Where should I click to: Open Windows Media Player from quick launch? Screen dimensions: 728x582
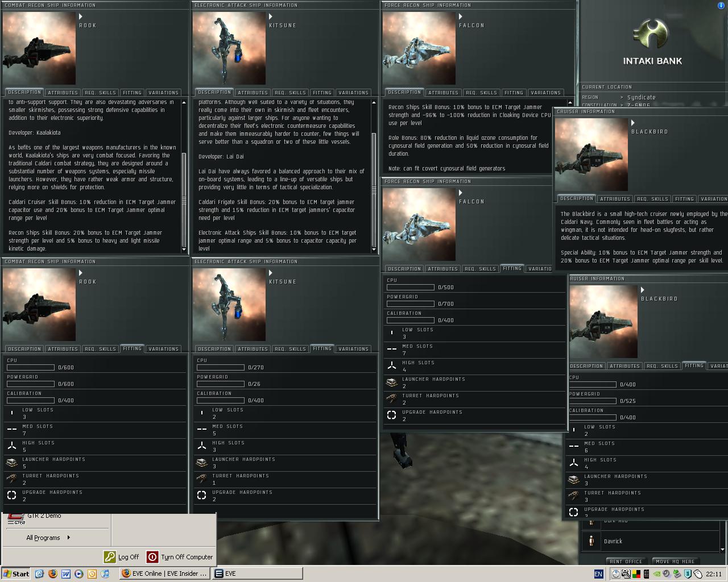point(79,574)
